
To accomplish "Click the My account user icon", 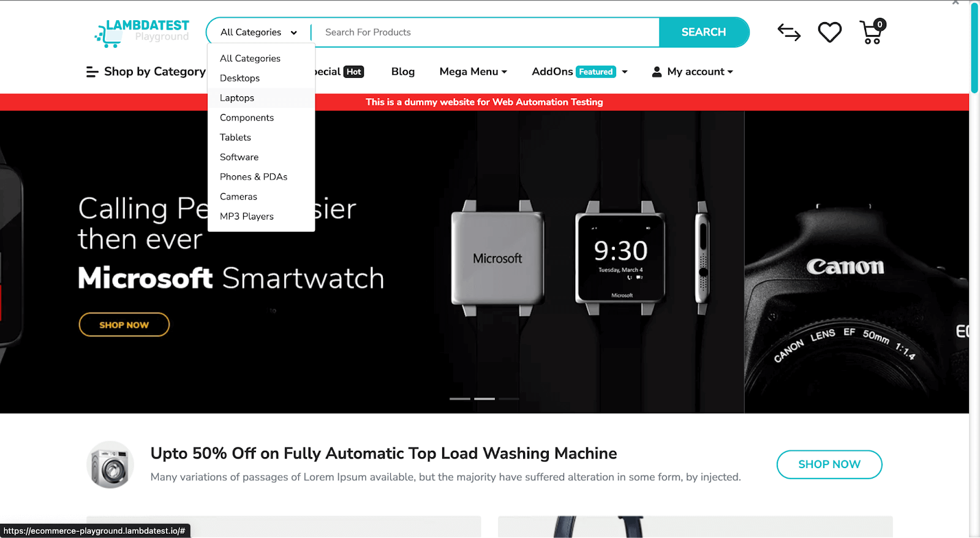I will click(x=657, y=72).
